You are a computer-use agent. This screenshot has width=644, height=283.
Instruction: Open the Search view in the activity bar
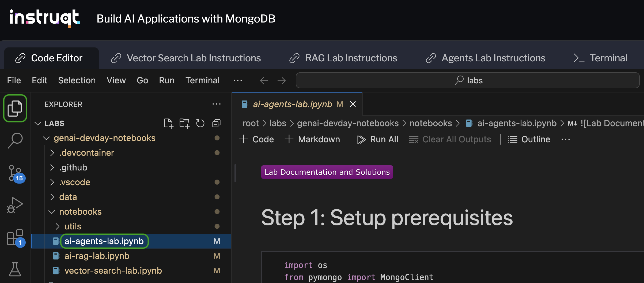coord(15,140)
